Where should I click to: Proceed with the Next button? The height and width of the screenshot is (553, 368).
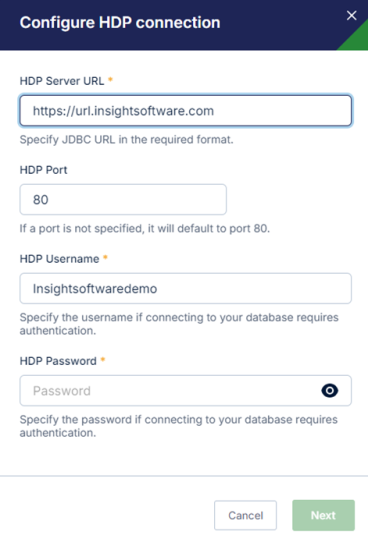click(323, 515)
